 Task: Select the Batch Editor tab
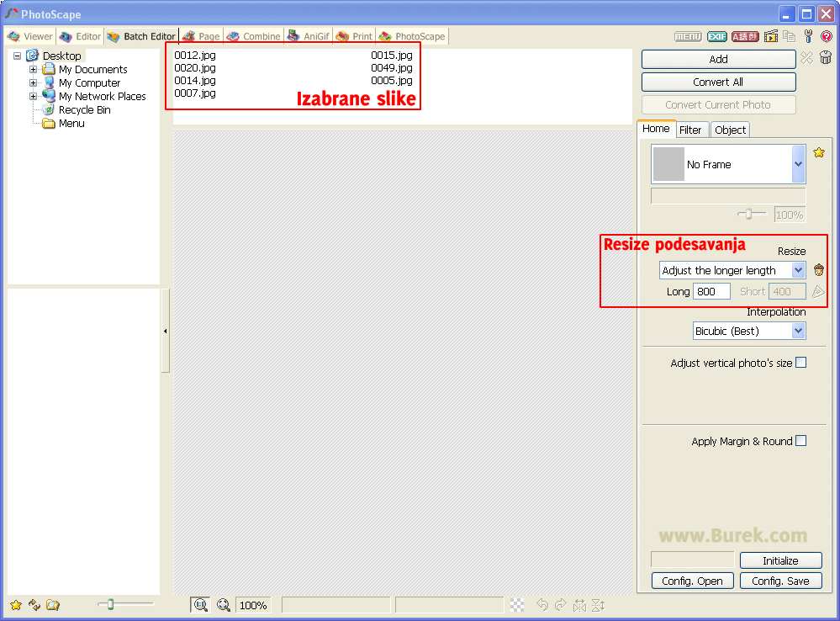click(x=141, y=36)
